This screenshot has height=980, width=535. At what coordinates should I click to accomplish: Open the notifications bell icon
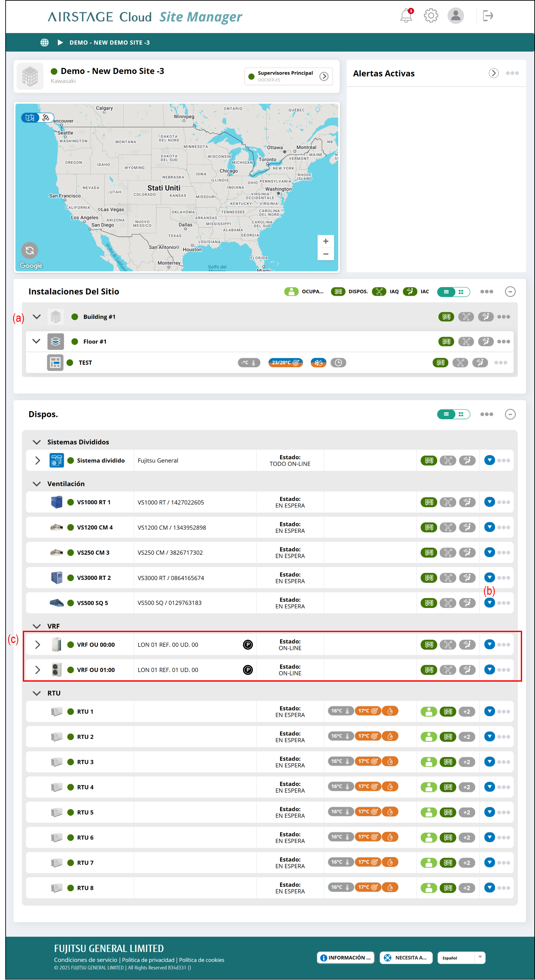click(406, 16)
